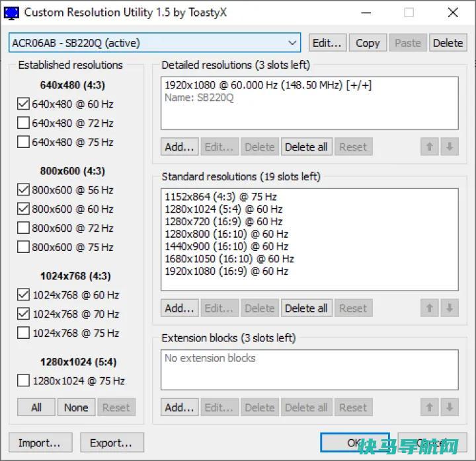This screenshot has height=461, width=476.
Task: Move standard resolution down with arrow
Action: point(450,308)
